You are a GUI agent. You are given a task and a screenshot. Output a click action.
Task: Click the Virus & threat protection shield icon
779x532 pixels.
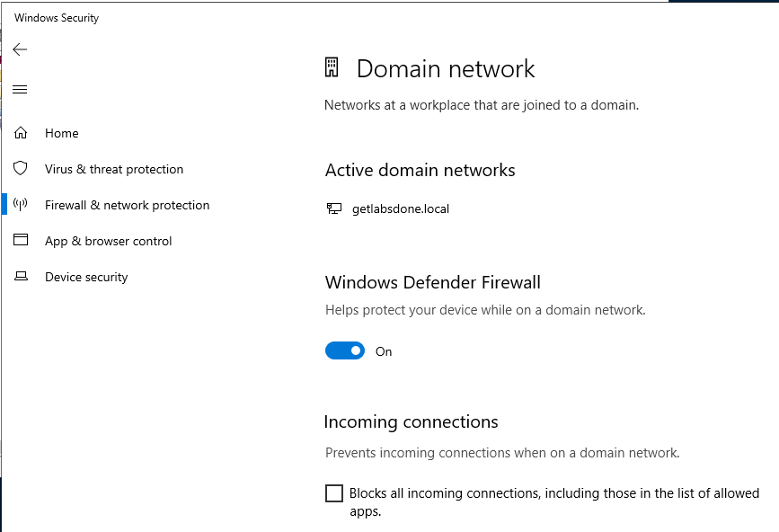tap(21, 168)
